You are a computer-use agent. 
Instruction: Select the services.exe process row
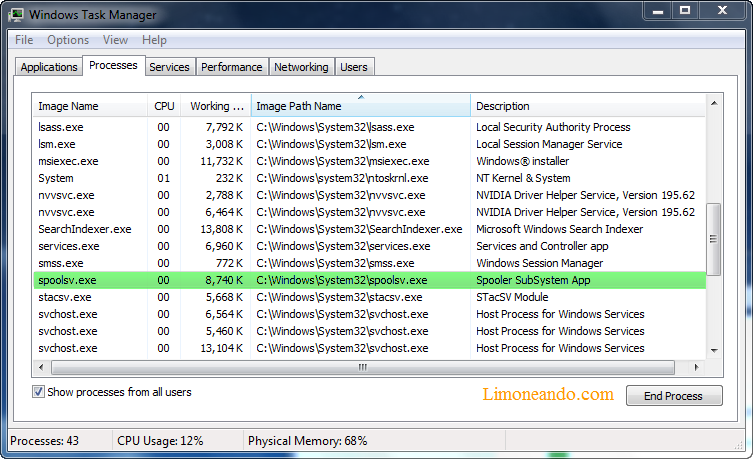pos(369,246)
